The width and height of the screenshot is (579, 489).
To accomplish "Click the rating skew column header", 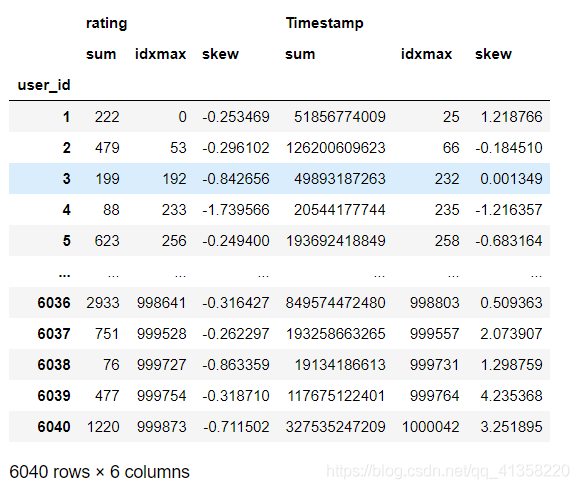I will point(220,54).
